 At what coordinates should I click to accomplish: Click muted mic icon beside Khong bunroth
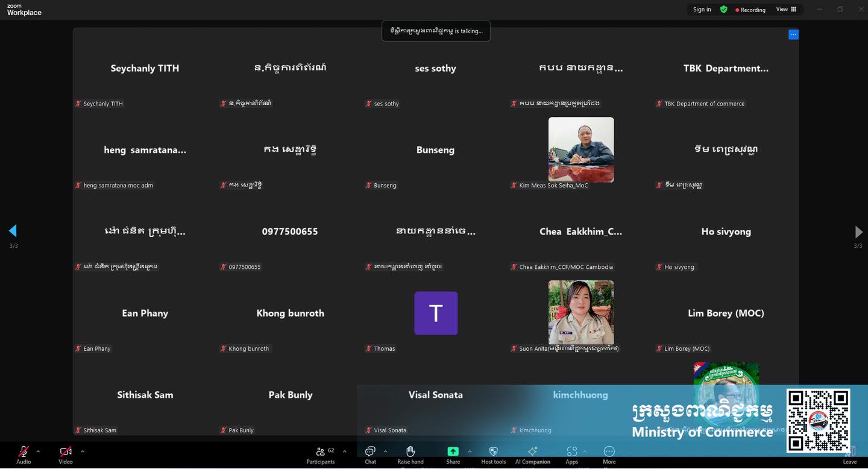(x=224, y=348)
